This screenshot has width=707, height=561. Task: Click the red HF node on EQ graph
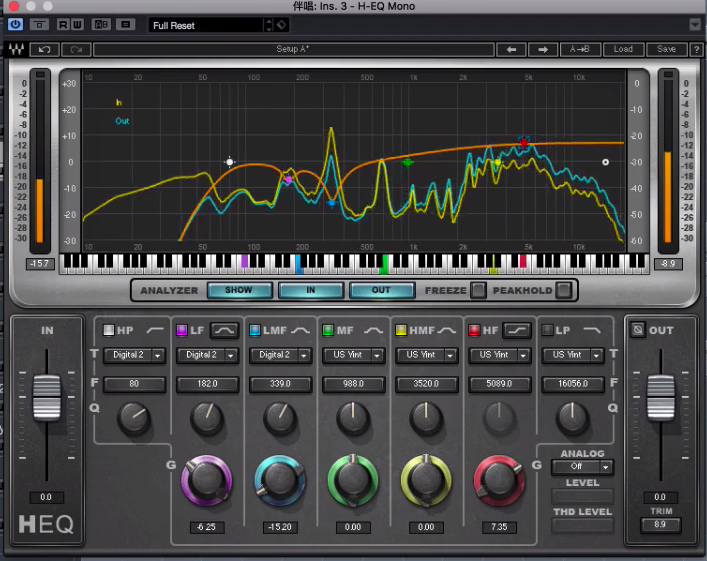[523, 143]
